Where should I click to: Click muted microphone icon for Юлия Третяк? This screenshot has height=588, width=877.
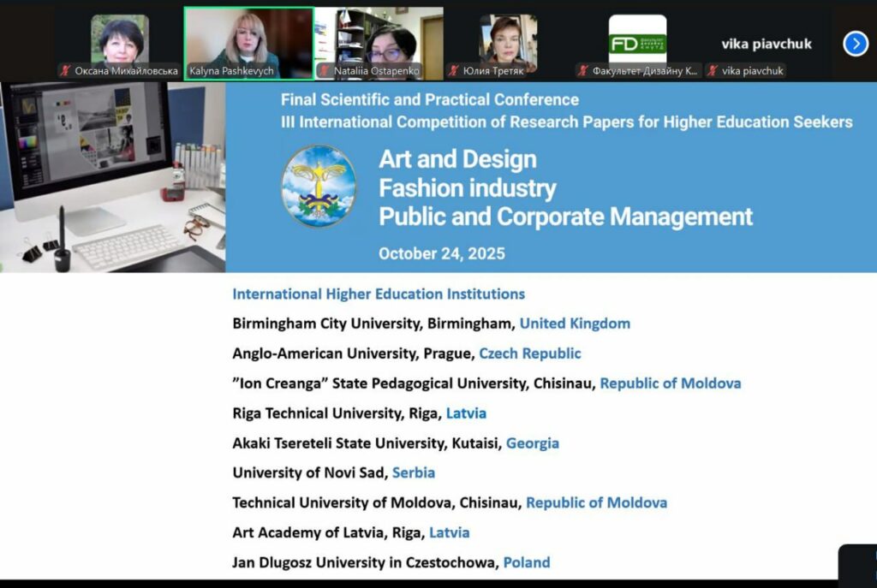click(x=455, y=71)
